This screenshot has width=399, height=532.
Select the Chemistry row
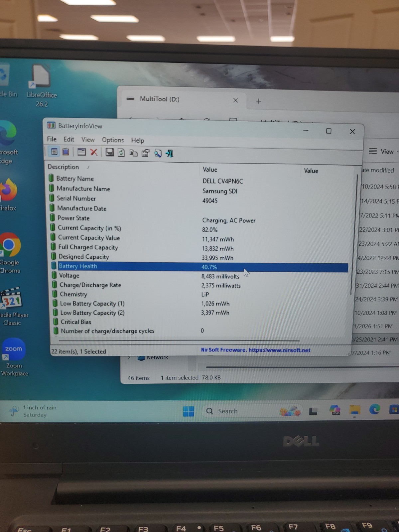200,294
